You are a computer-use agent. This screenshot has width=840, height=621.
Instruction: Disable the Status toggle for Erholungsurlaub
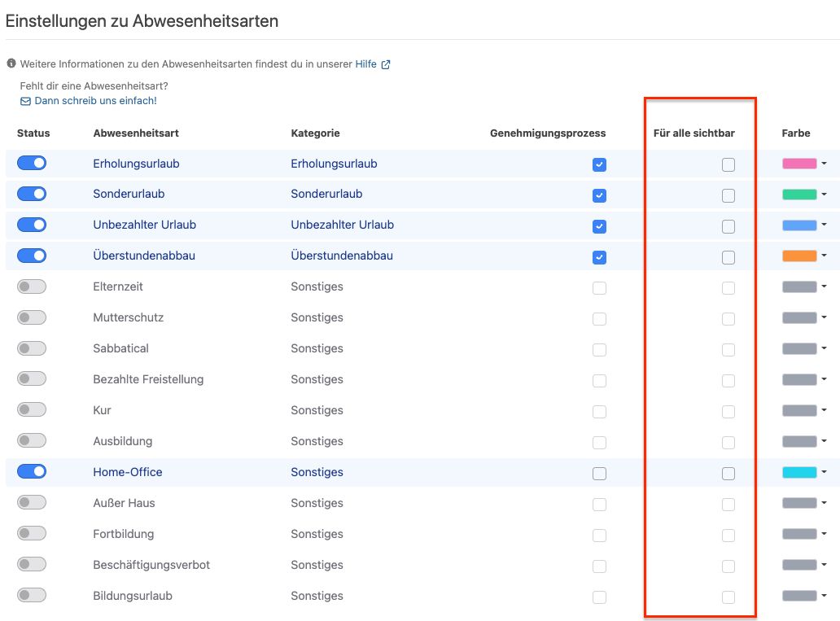pyautogui.click(x=31, y=163)
